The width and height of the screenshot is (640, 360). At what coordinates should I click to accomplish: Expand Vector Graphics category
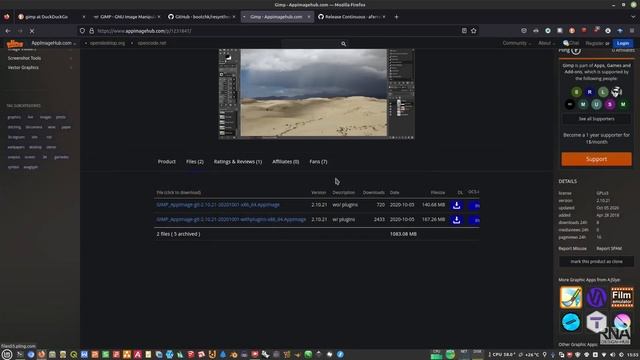pyautogui.click(x=71, y=68)
